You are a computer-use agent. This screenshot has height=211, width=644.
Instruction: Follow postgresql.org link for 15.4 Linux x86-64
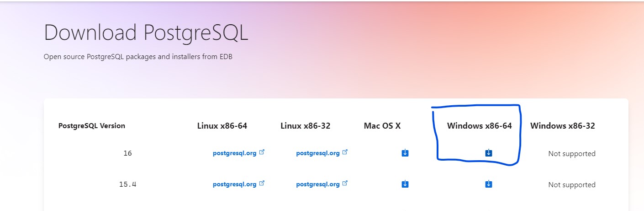tap(234, 184)
